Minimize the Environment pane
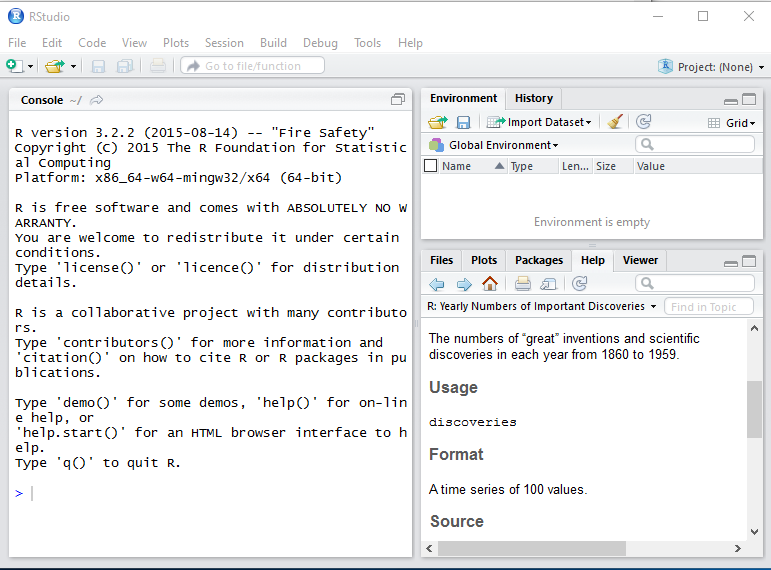771x570 pixels. point(731,101)
